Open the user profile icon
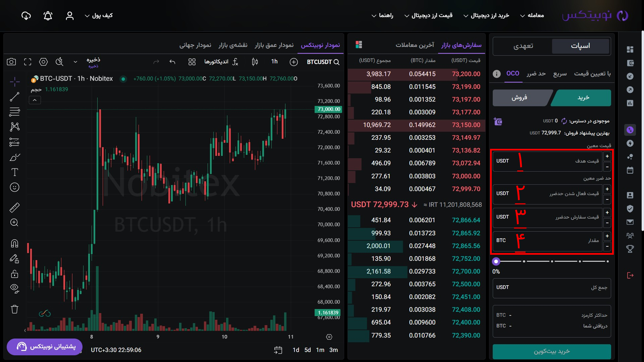 point(69,16)
